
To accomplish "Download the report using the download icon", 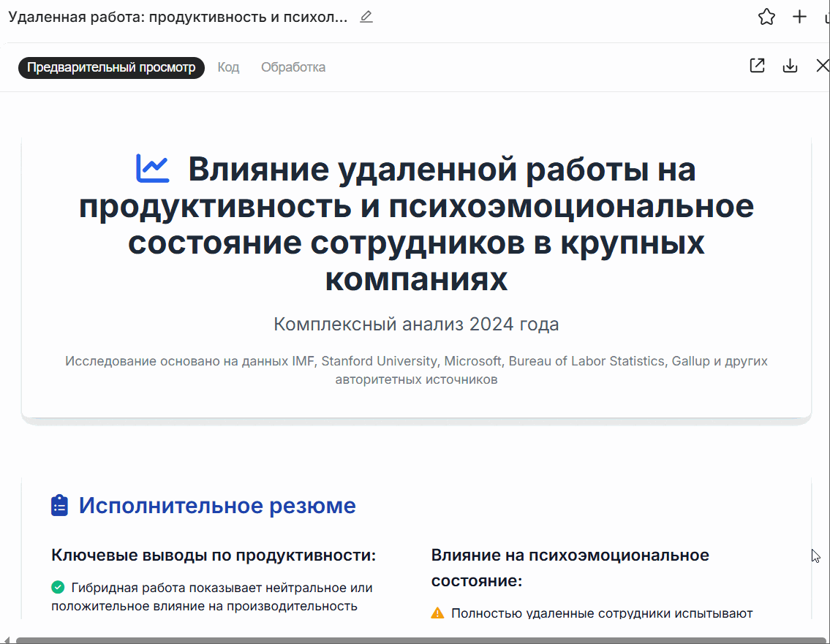I will 790,66.
